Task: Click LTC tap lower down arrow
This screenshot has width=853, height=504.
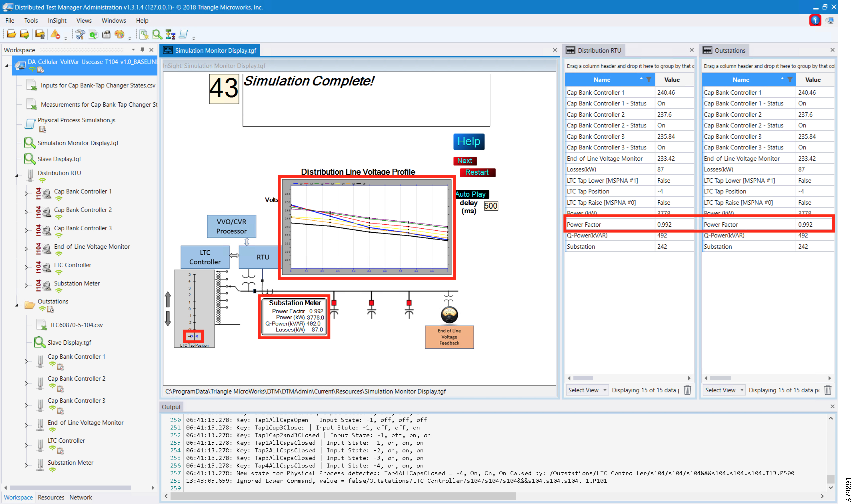Action: [x=168, y=319]
